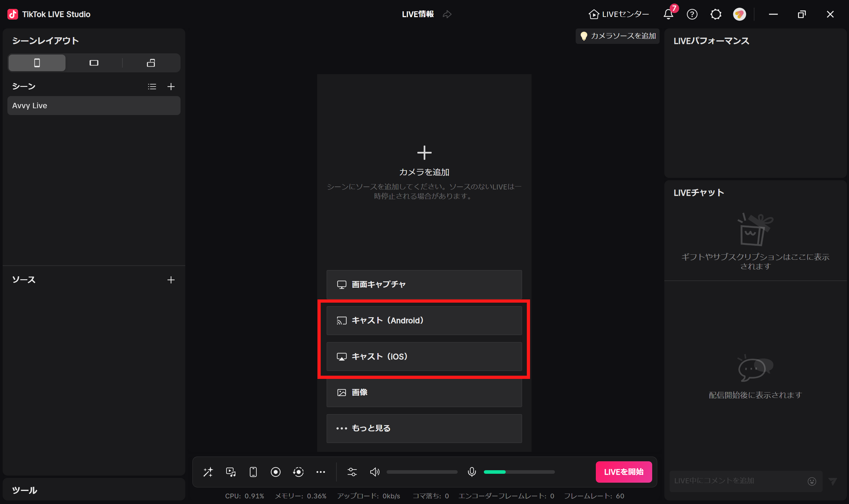Viewport: 849px width, 504px height.
Task: Click the エンコーダーフレームレート: 0 status entry
Action: (506, 496)
